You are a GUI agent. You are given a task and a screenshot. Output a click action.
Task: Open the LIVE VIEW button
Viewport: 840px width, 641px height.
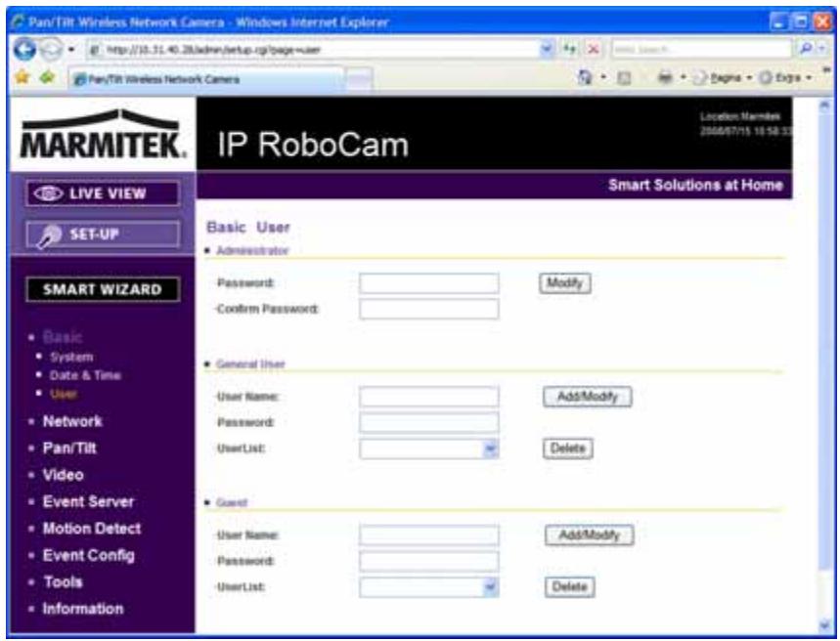pos(103,193)
